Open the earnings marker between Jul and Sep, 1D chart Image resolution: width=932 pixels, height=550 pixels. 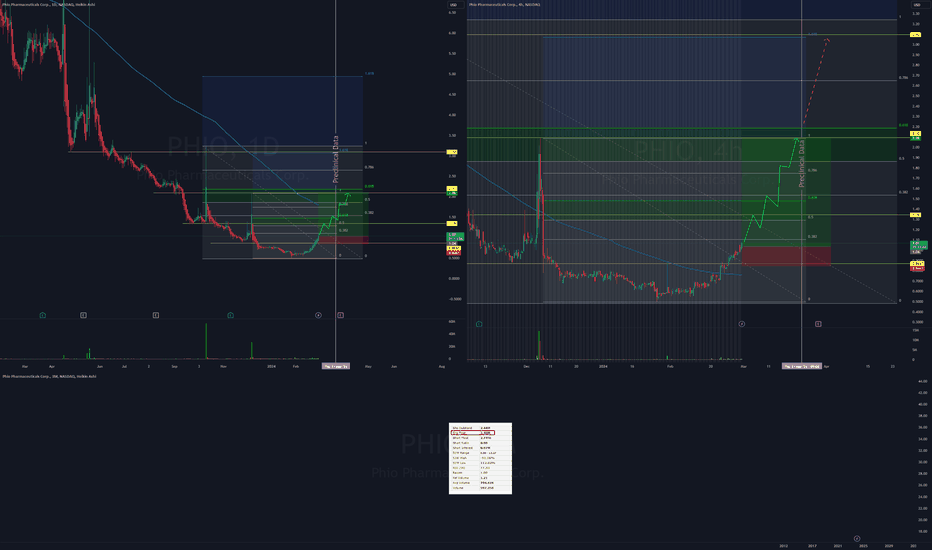click(156, 315)
